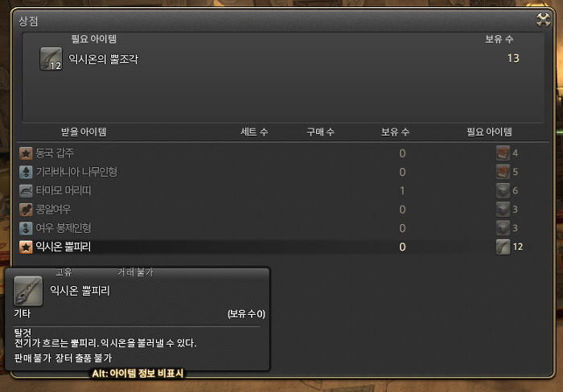563x392 pixels.
Task: Select the 타마모 머리띠 item icon
Action: (x=26, y=191)
